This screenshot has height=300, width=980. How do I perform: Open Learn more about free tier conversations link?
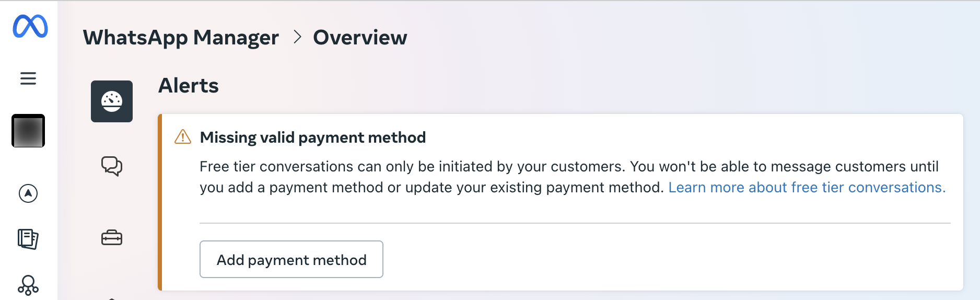pyautogui.click(x=807, y=188)
